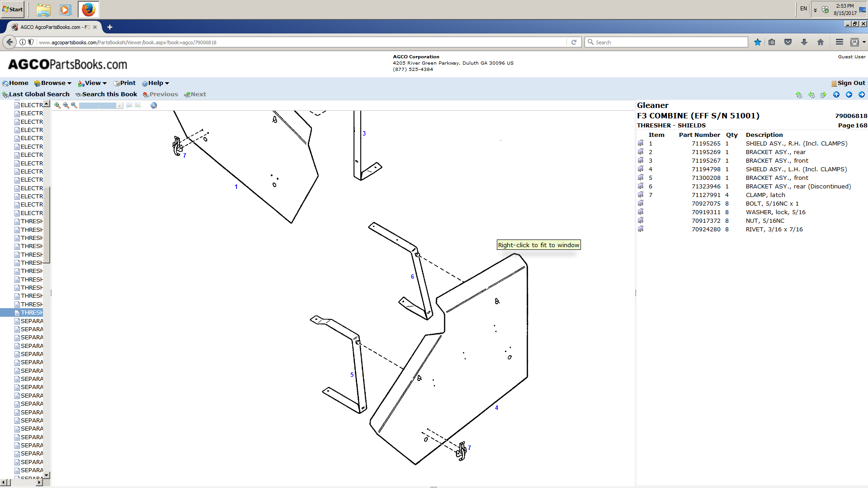Viewport: 868px width, 488px height.
Task: Add BOLT 5/16NC x 1 to cart
Action: [x=641, y=203]
